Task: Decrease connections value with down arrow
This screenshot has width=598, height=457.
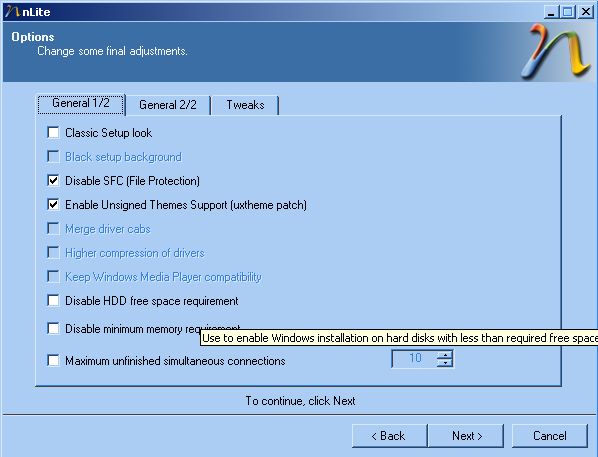Action: coord(445,363)
